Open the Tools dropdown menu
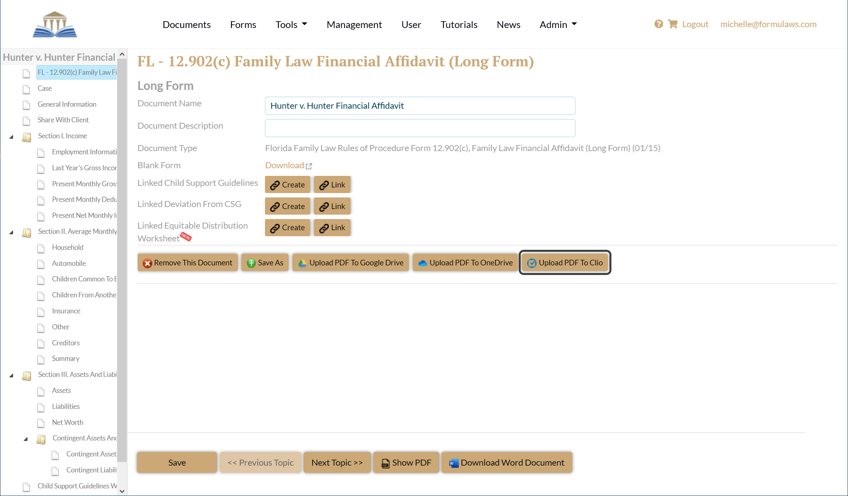 pyautogui.click(x=291, y=24)
